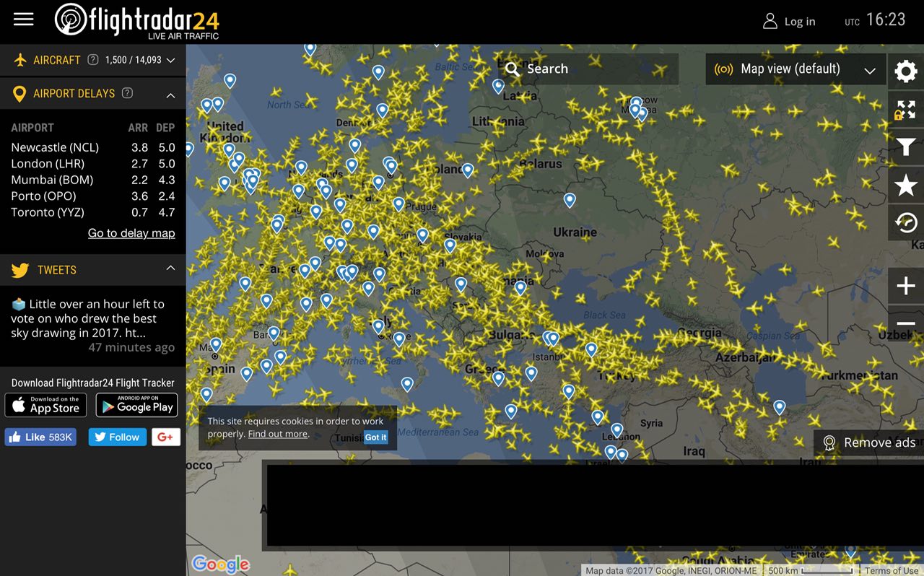This screenshot has height=576, width=924.
Task: Select Porto (OPO) airport row
Action: [92, 196]
